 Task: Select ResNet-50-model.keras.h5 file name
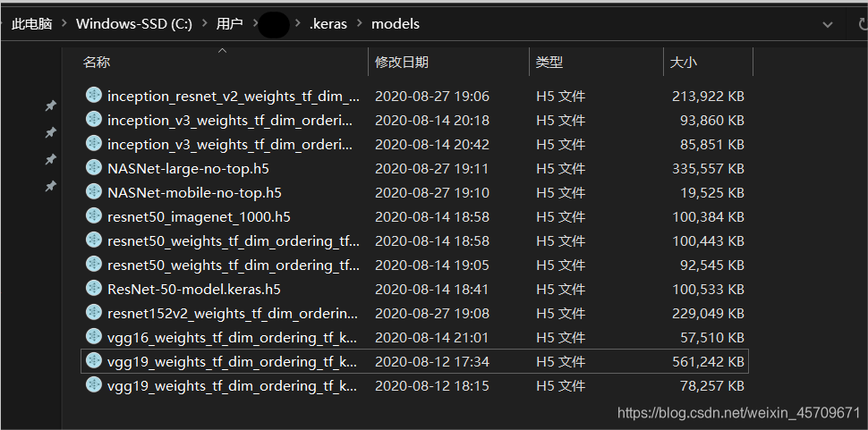coord(194,289)
